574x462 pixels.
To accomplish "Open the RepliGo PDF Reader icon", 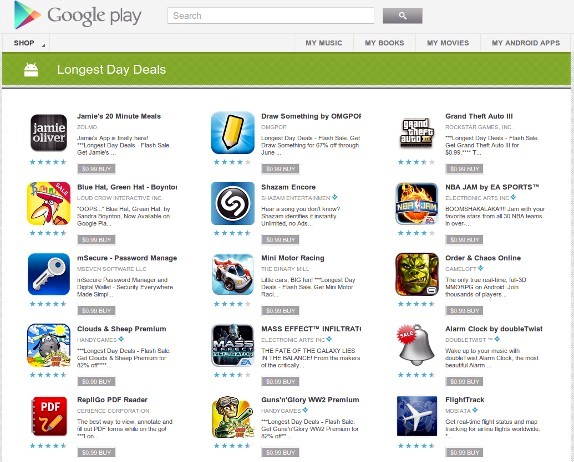I will pyautogui.click(x=49, y=416).
